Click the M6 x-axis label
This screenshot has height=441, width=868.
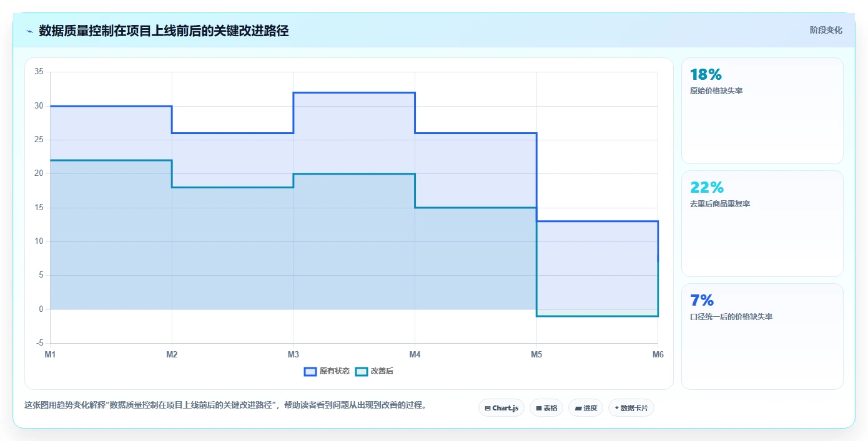pyautogui.click(x=658, y=354)
